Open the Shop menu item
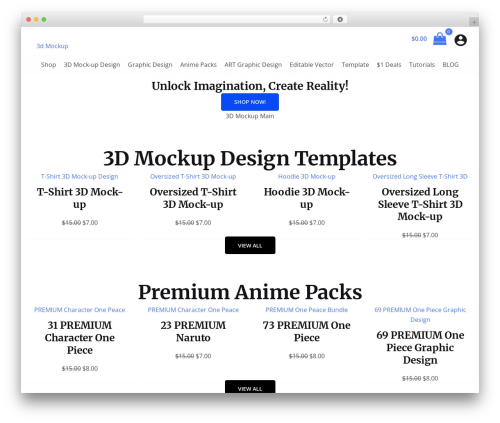 (48, 65)
